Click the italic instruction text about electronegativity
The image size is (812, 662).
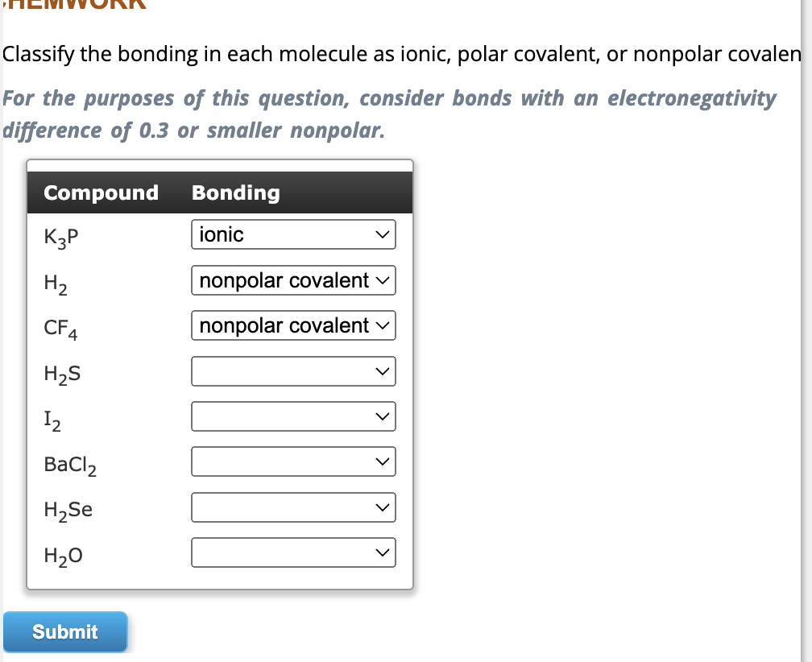387,114
